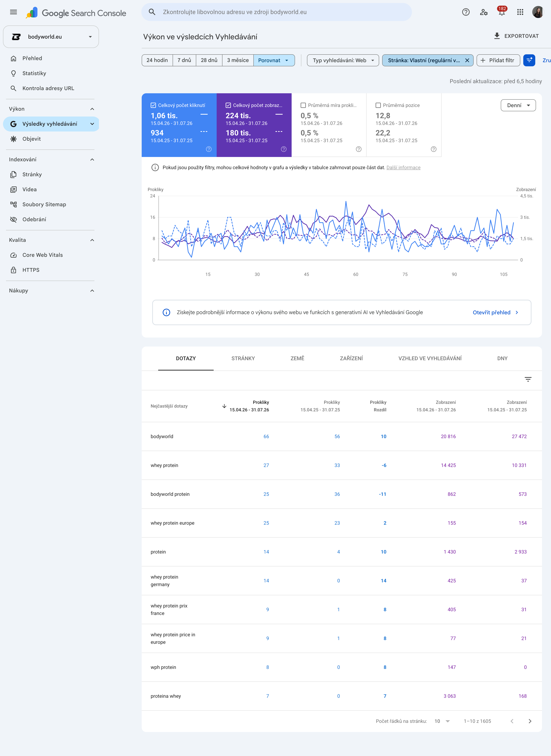Open the users and permissions settings icon

[x=484, y=12]
